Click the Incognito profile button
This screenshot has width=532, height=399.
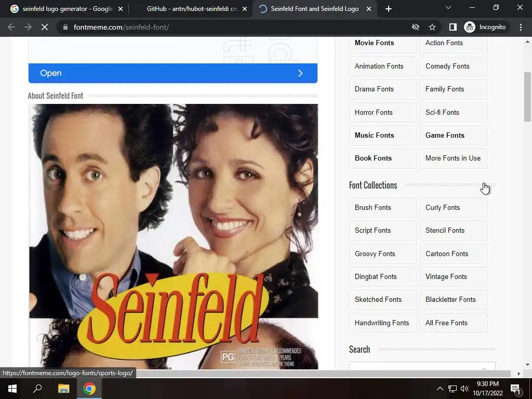(485, 27)
